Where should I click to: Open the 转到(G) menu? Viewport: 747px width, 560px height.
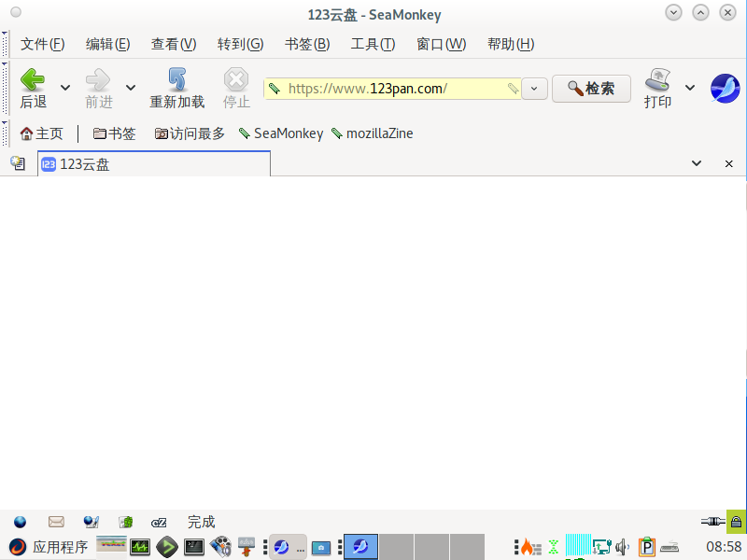click(240, 44)
